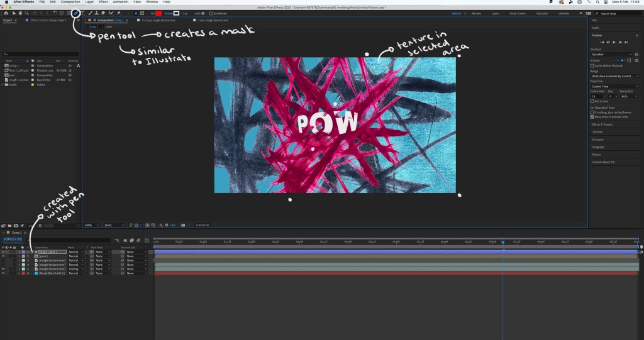Enable the Cache Before Playback checkbox
The image size is (644, 340).
tap(592, 65)
